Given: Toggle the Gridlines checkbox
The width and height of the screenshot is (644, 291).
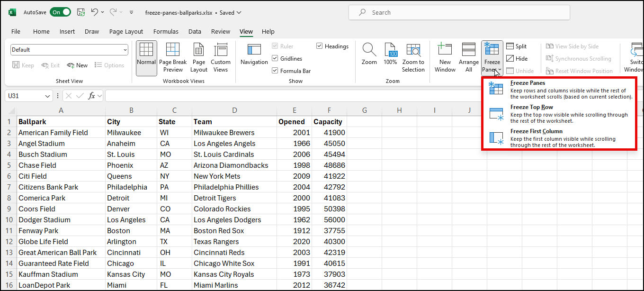Looking at the screenshot, I should point(275,58).
